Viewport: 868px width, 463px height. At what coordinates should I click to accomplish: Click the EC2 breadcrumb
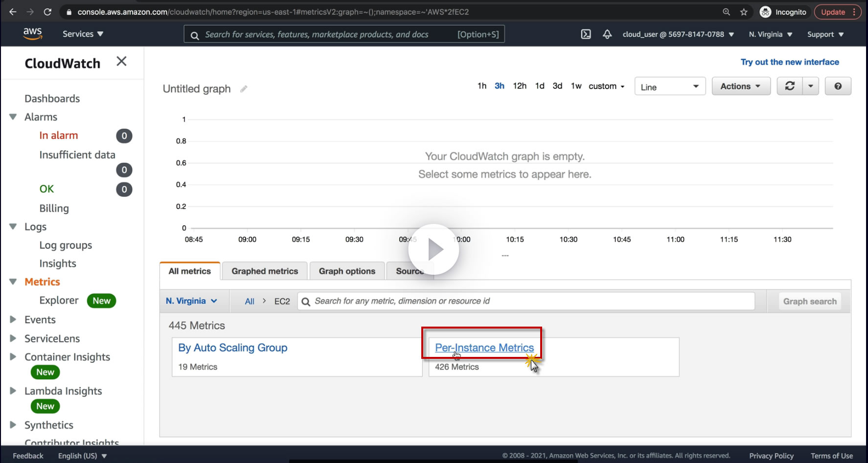coord(282,302)
